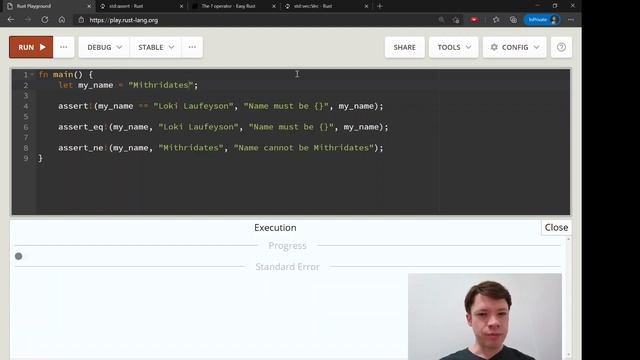
Task: Close the std::assert tab
Action: tap(181, 6)
